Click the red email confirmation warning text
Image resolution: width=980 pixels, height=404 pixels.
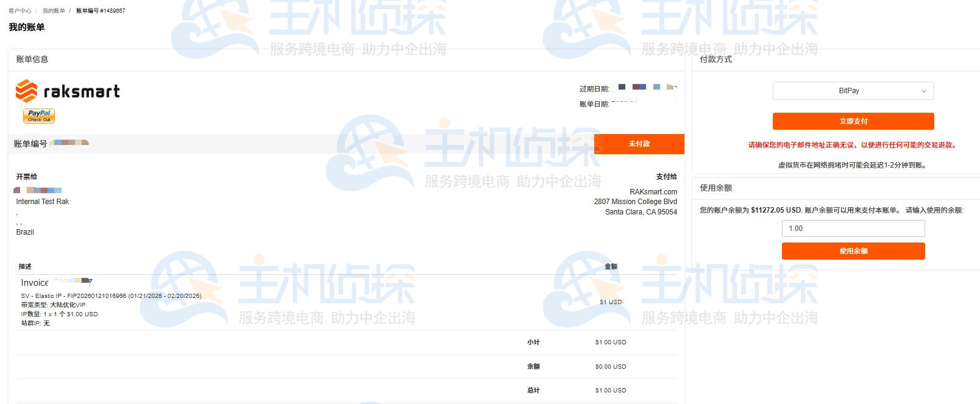pyautogui.click(x=853, y=145)
